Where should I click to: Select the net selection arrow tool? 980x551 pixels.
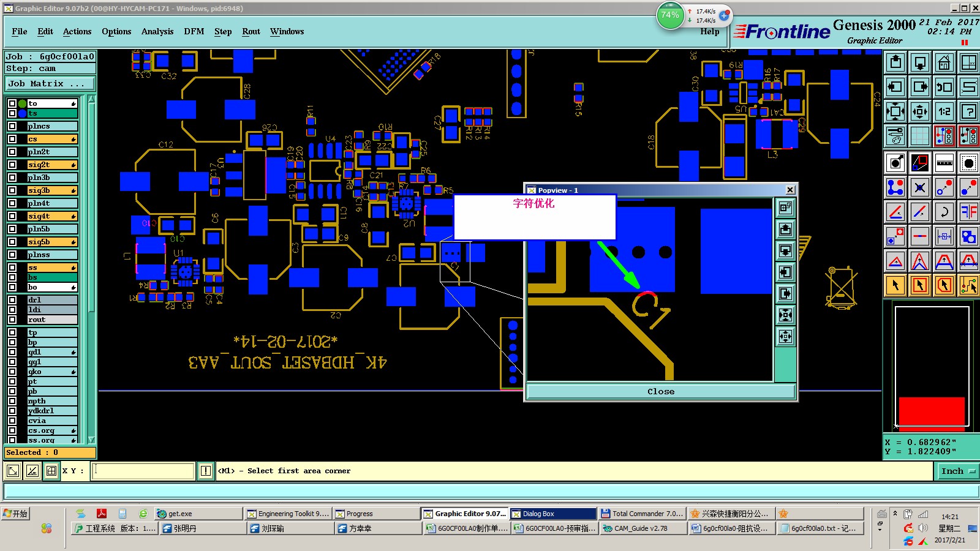coord(969,285)
